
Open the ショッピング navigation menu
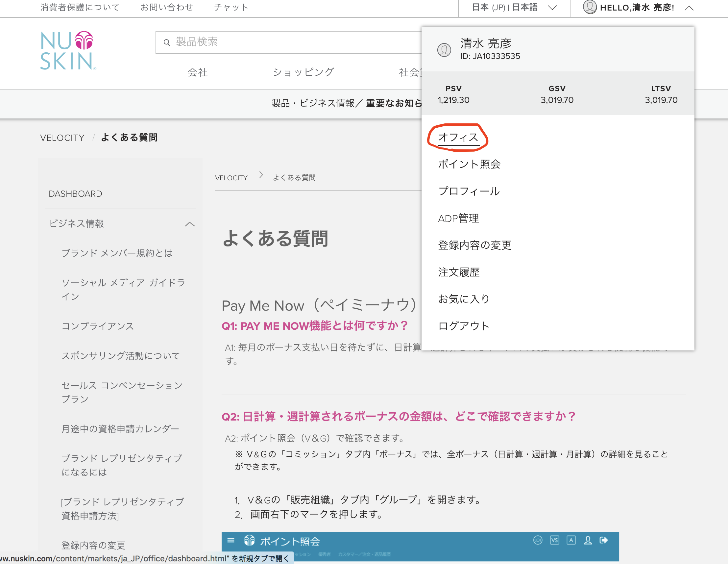(303, 72)
